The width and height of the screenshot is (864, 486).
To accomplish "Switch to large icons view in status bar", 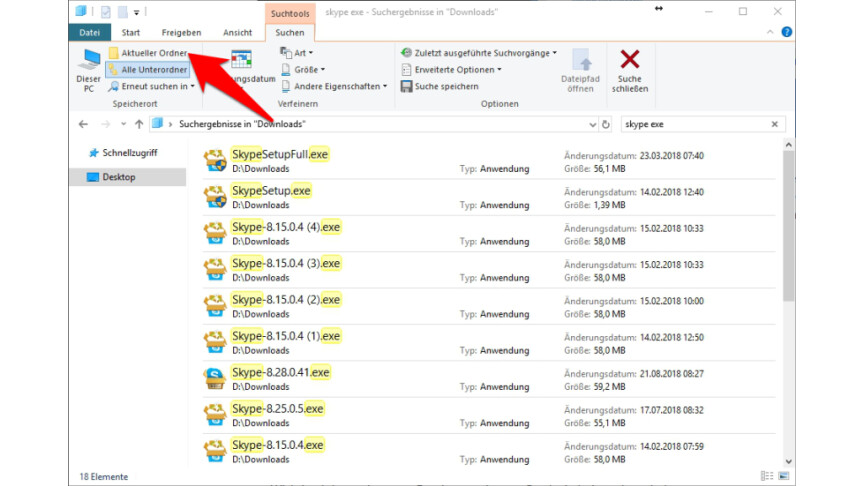I will [x=784, y=476].
